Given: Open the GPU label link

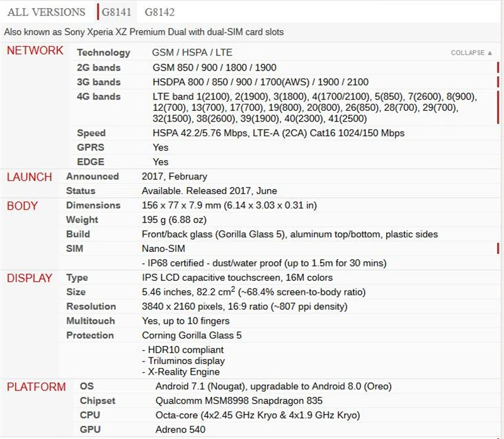Looking at the screenshot, I should pyautogui.click(x=90, y=430).
